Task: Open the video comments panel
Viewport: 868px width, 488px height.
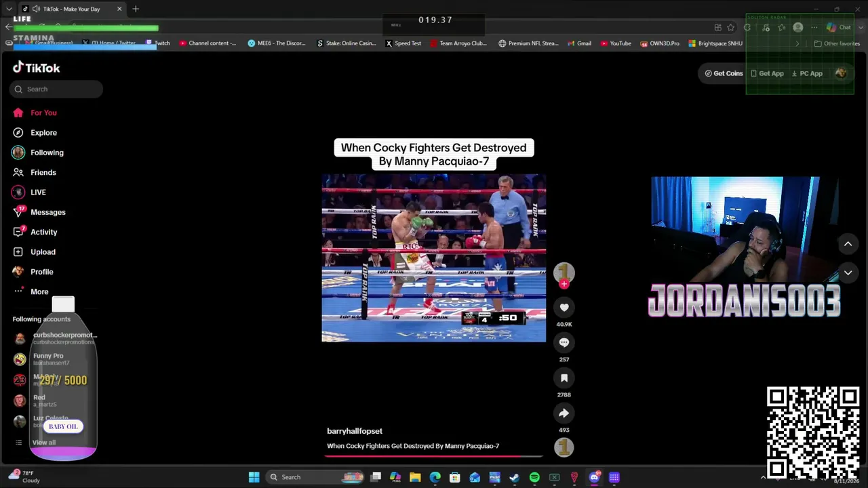Action: click(x=564, y=343)
